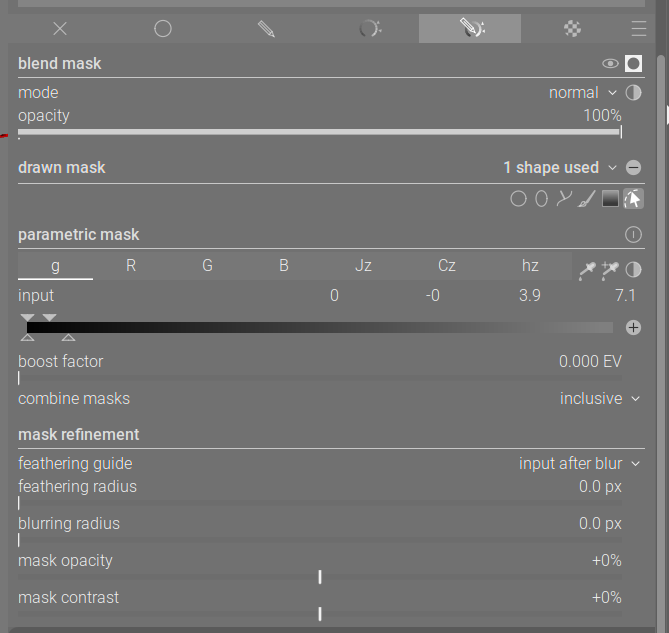Screen dimensions: 669x633
Task: Add an ellipse shape to drawn mask
Action: [541, 199]
